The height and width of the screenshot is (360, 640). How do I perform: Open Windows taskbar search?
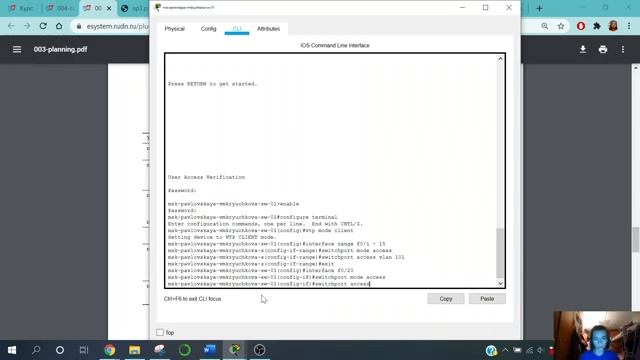(x=36, y=350)
